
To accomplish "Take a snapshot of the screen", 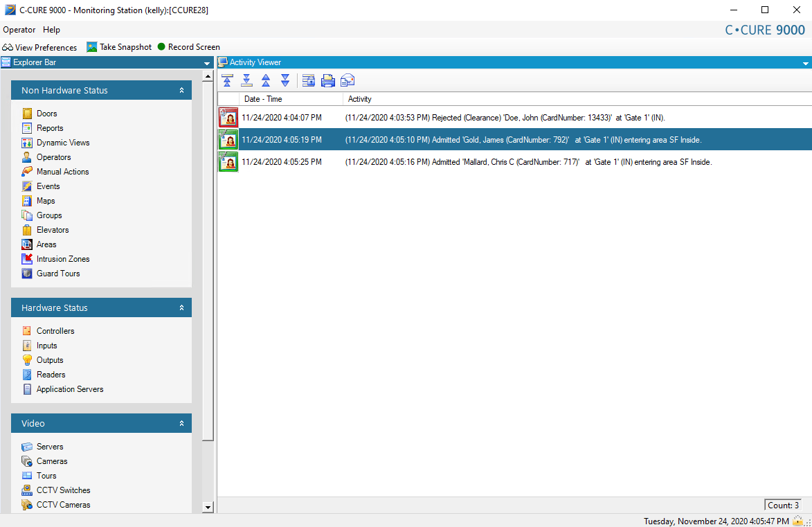I will click(x=119, y=47).
